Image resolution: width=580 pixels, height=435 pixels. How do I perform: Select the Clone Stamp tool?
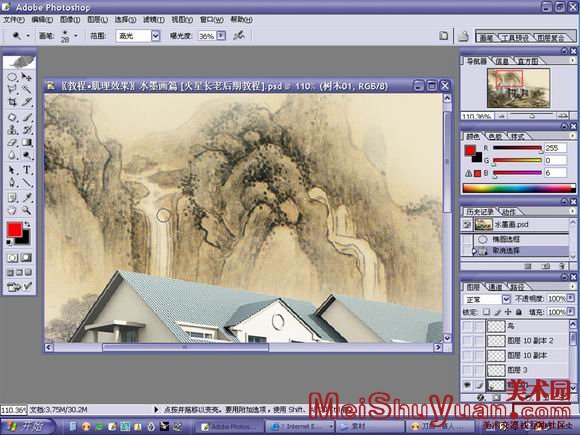(12, 130)
